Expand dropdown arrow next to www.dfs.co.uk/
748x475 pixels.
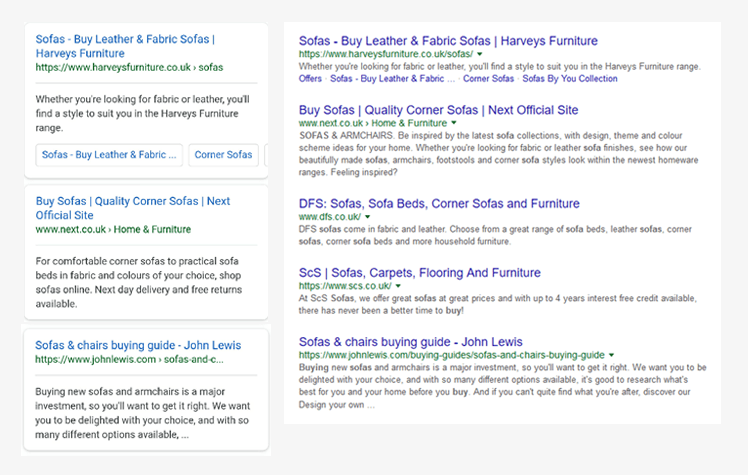367,217
